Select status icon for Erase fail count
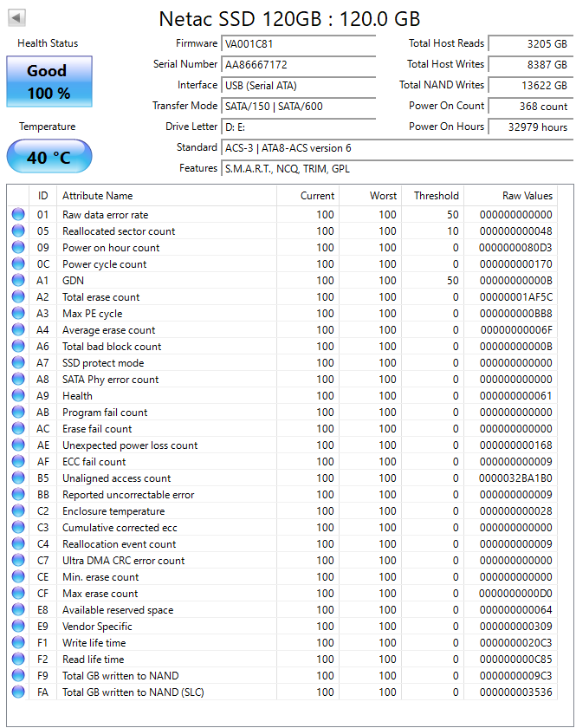 click(x=18, y=428)
